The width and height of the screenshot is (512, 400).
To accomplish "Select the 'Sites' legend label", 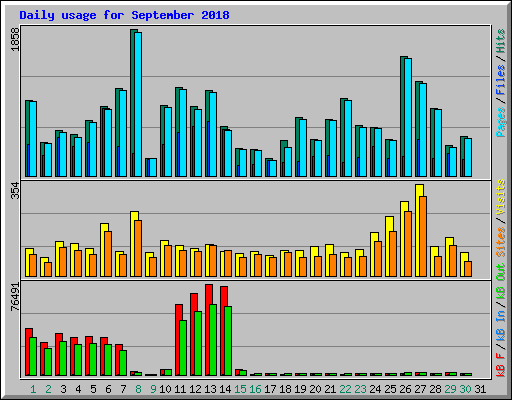I will click(x=501, y=242).
